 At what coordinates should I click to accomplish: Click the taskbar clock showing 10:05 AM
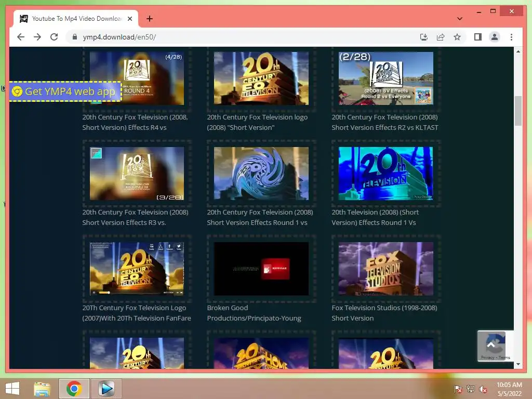(x=509, y=389)
